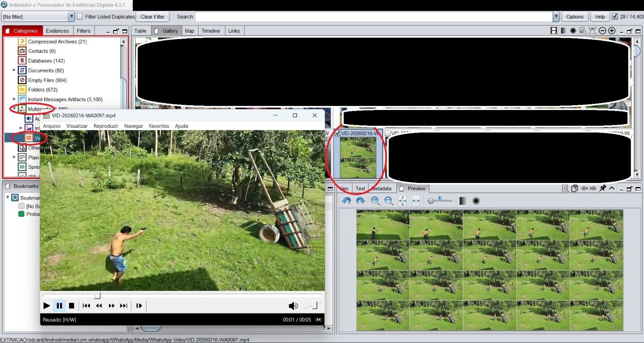Viewport: 644px width, 343px height.
Task: Collapse the preview panel with the up chevron
Action: pyautogui.click(x=612, y=188)
